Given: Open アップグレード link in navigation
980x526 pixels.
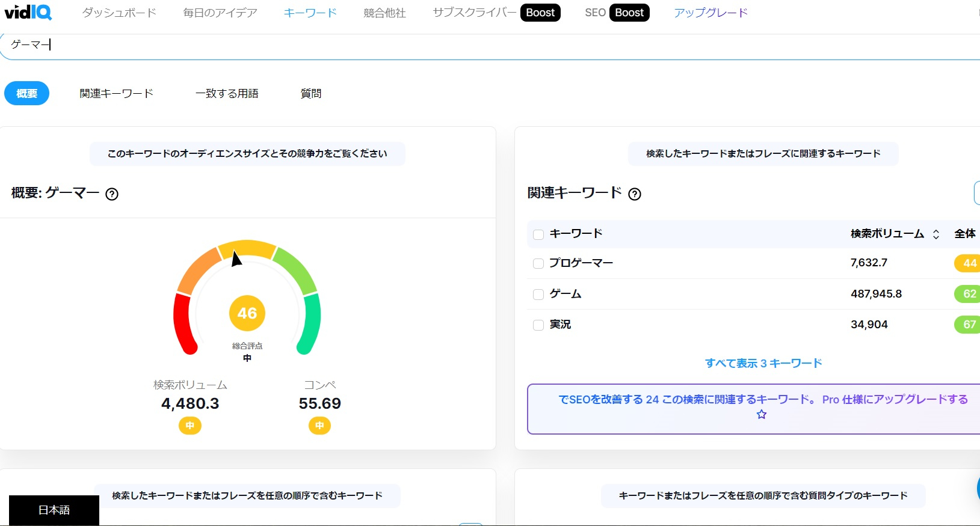Looking at the screenshot, I should pos(710,13).
